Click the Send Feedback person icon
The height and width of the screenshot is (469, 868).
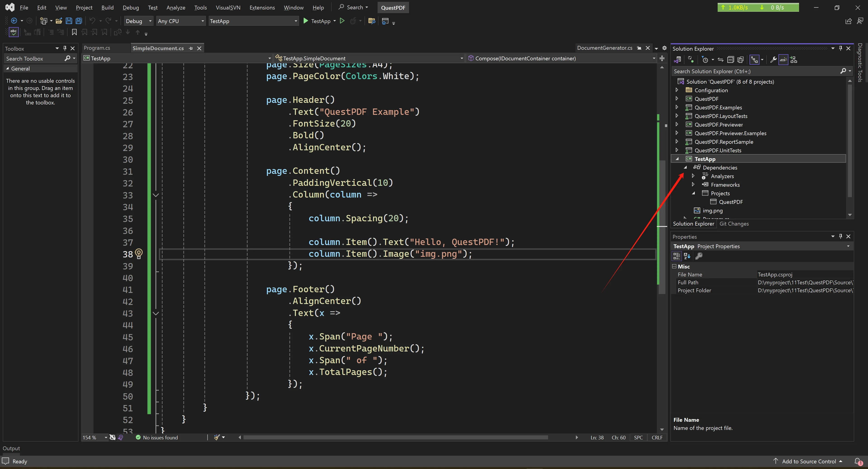pyautogui.click(x=860, y=21)
